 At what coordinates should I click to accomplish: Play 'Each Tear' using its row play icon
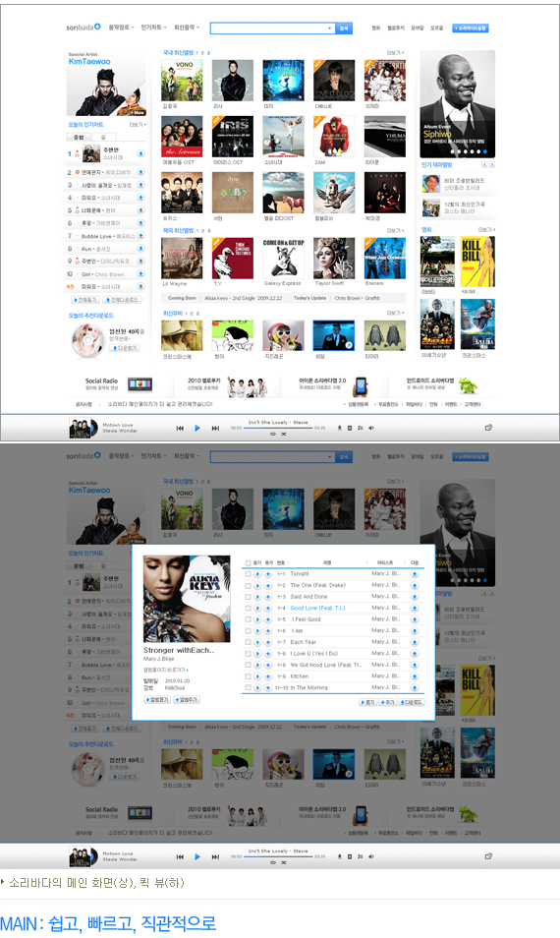[x=257, y=642]
